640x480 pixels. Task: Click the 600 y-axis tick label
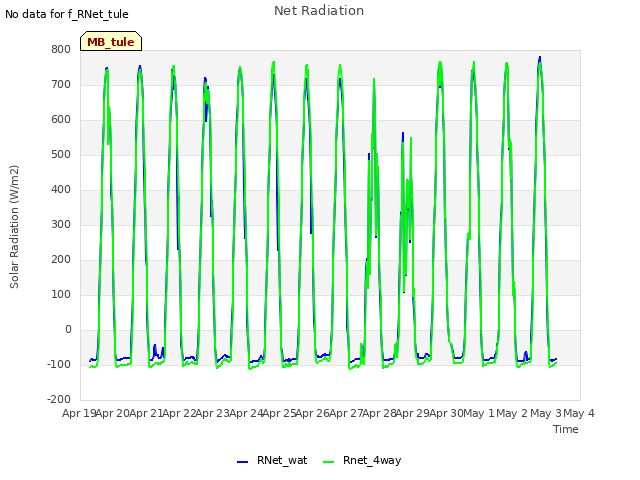[x=61, y=120]
